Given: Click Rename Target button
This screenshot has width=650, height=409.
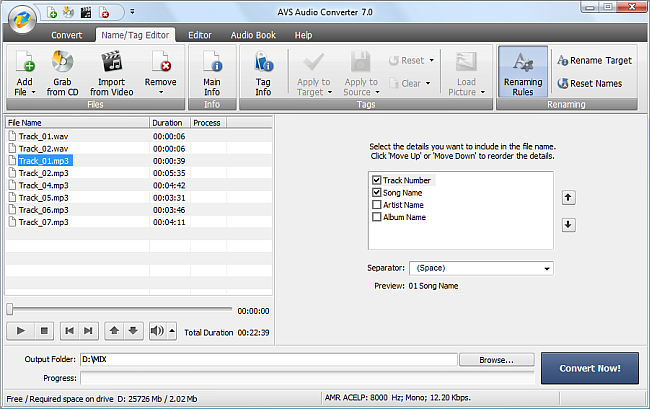Looking at the screenshot, I should coord(594,61).
